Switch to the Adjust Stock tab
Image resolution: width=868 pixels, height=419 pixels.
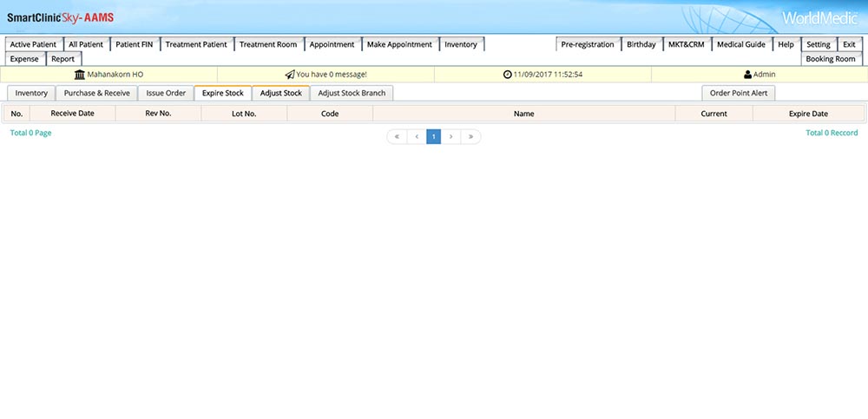pos(281,93)
